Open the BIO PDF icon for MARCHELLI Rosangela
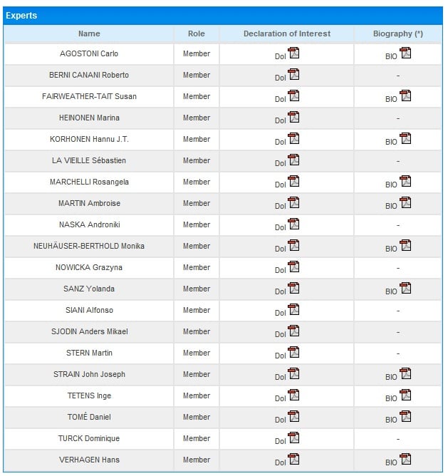Viewport: 448px width, 476px height. pyautogui.click(x=405, y=181)
